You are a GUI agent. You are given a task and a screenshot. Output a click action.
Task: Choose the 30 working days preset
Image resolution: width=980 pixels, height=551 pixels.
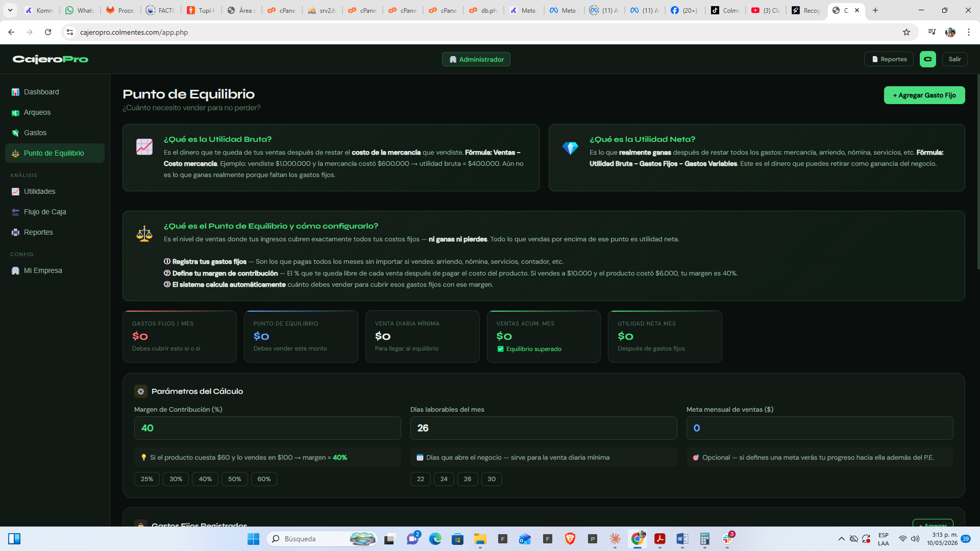click(491, 479)
